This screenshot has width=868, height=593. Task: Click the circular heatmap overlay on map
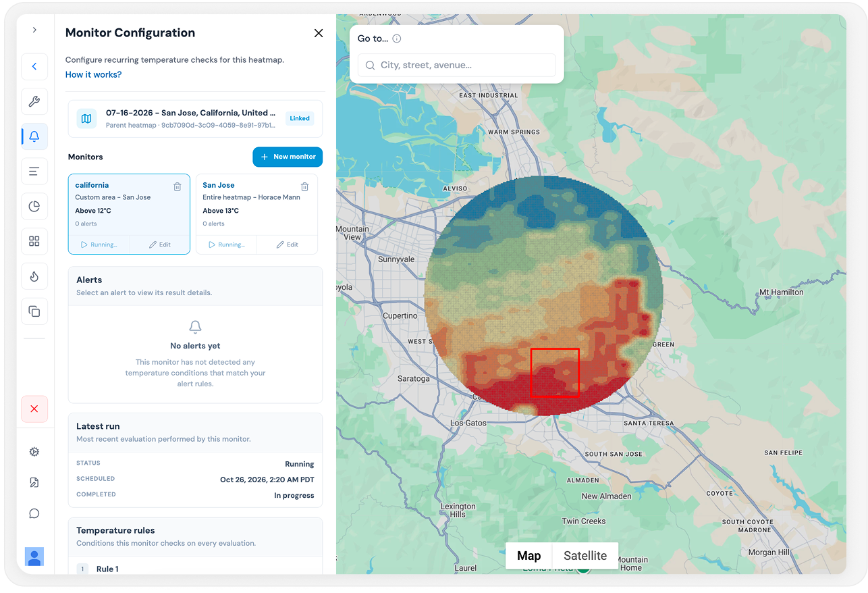(543, 296)
